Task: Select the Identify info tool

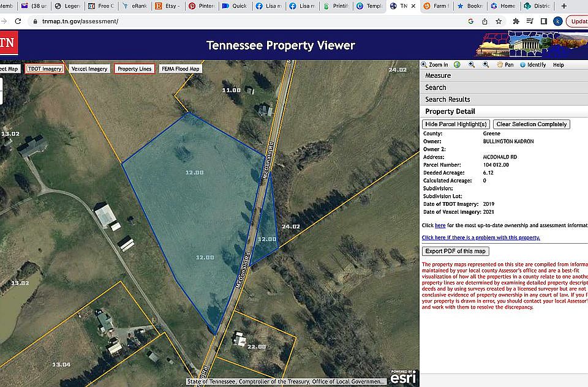Action: tap(533, 65)
